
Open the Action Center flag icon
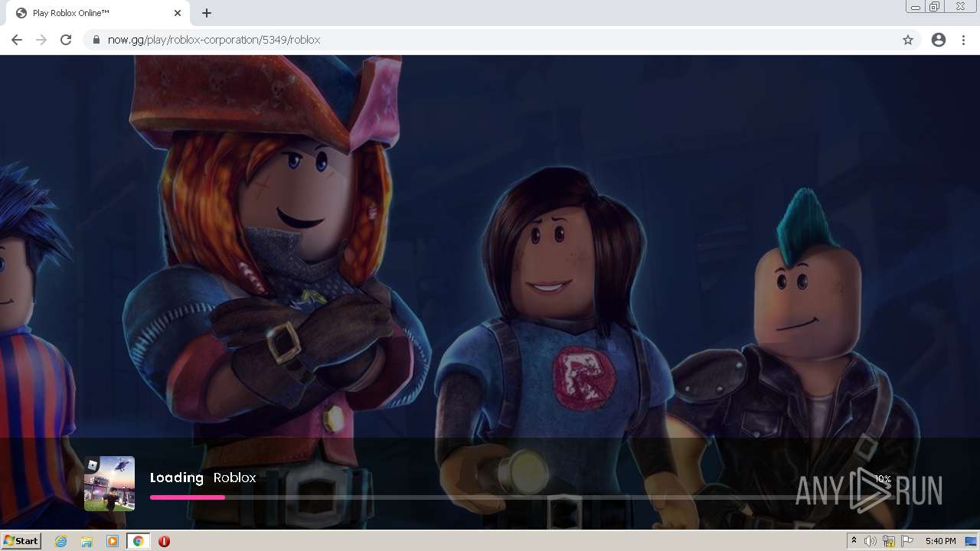[907, 541]
